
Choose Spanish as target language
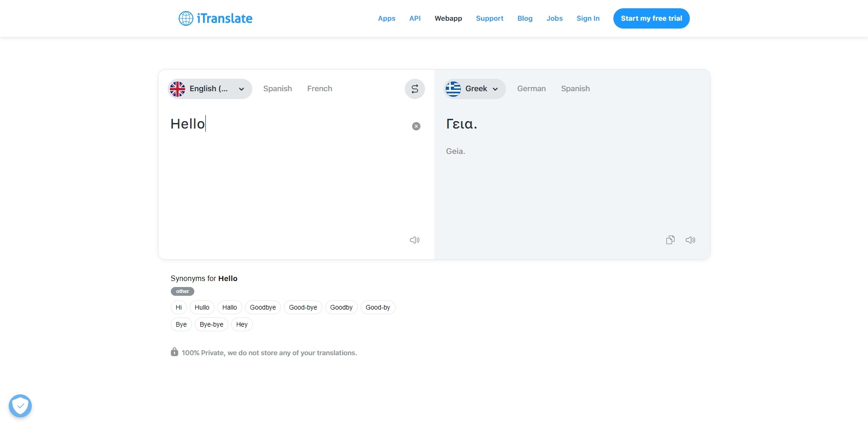pyautogui.click(x=575, y=89)
